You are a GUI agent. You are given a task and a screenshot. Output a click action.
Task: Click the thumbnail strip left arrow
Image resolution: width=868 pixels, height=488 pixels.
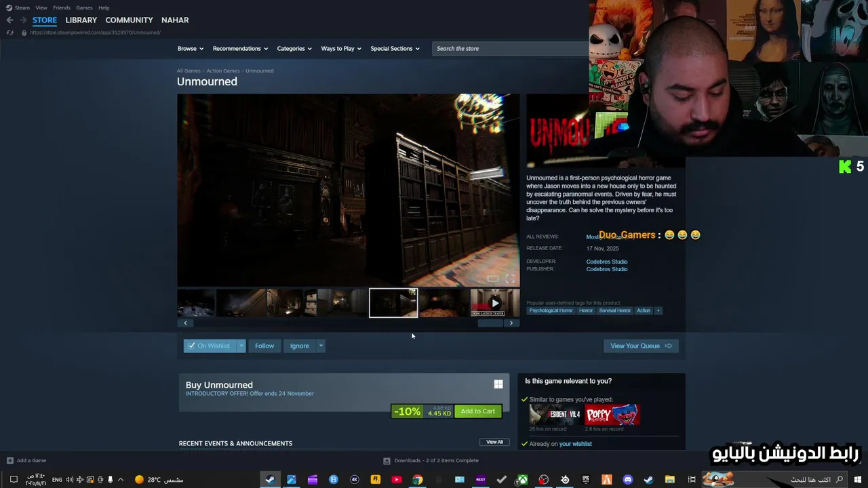click(x=185, y=323)
